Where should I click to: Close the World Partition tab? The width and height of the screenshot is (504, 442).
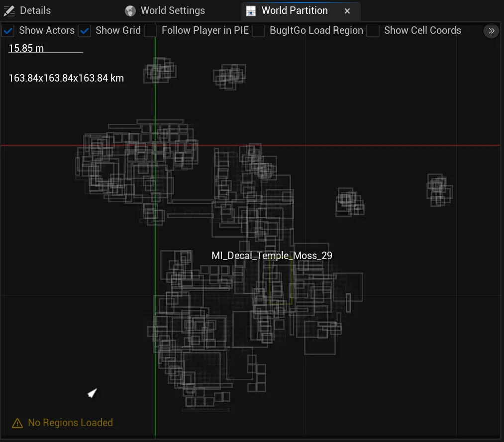(x=347, y=11)
